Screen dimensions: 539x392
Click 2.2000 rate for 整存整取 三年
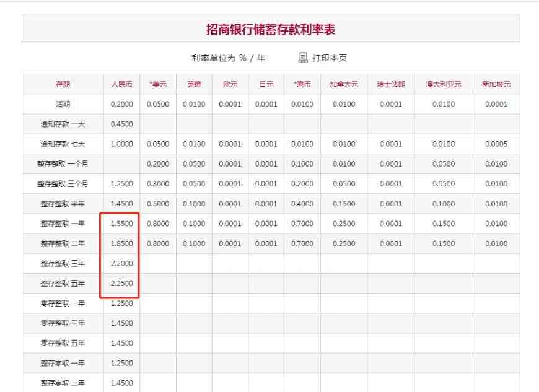pos(121,264)
